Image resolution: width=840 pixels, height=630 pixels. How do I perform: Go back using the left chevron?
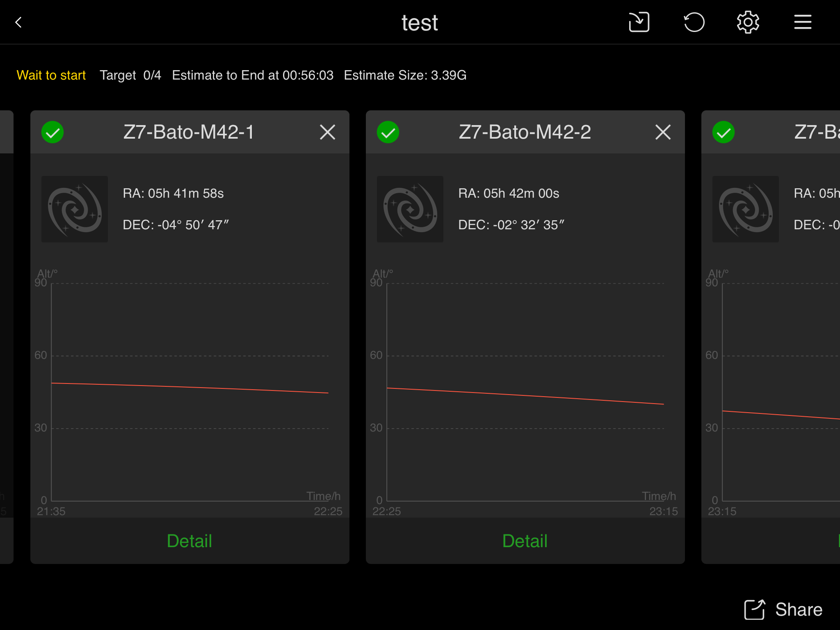18,22
